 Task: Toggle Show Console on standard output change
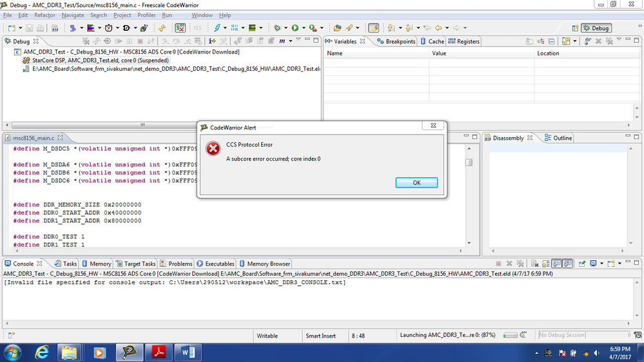[556, 263]
